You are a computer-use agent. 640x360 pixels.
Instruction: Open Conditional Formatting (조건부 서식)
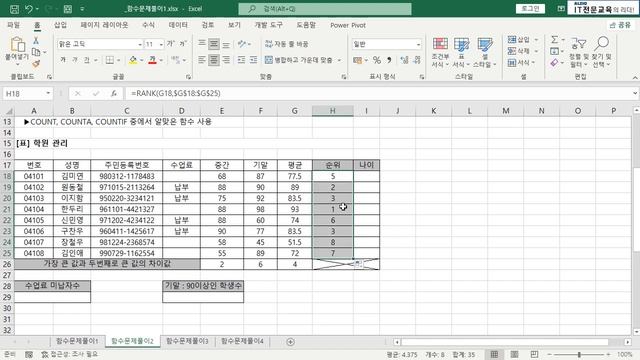tap(440, 52)
